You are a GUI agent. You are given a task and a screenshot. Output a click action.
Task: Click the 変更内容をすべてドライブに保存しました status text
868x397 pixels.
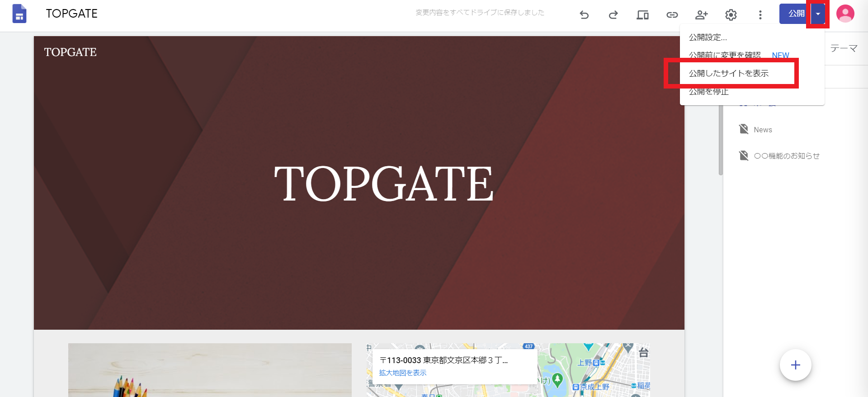click(480, 13)
